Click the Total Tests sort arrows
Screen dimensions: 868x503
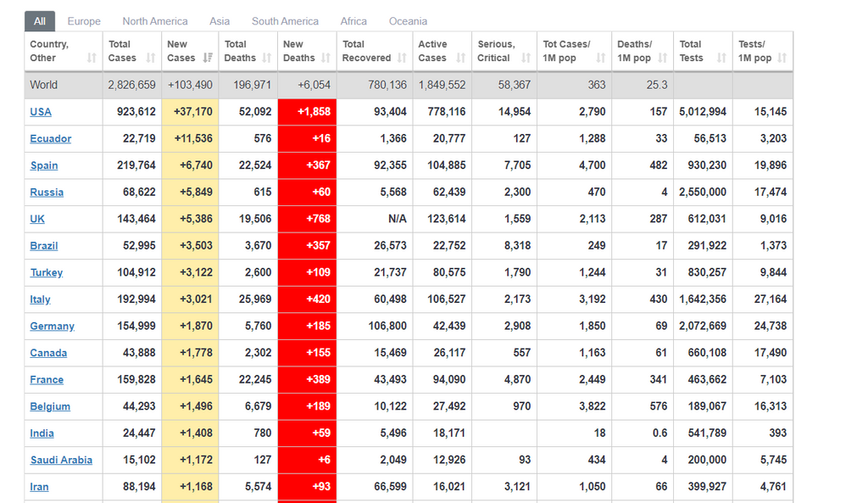click(721, 58)
